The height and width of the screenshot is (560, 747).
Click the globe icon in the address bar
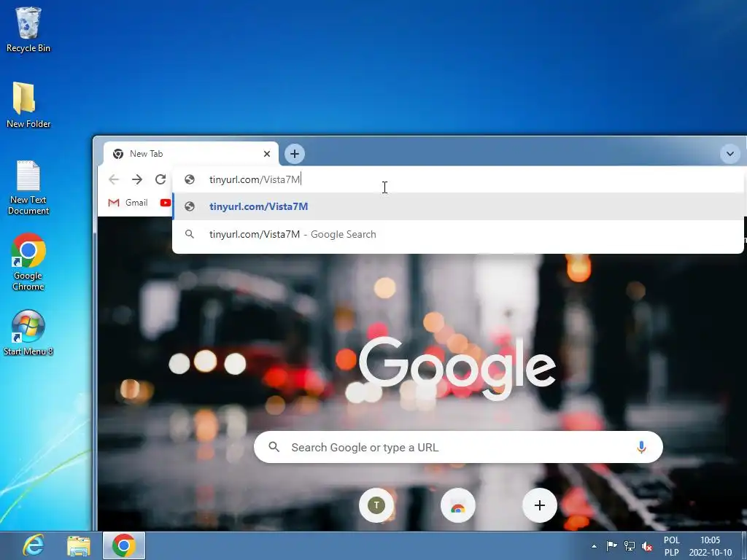tap(190, 179)
